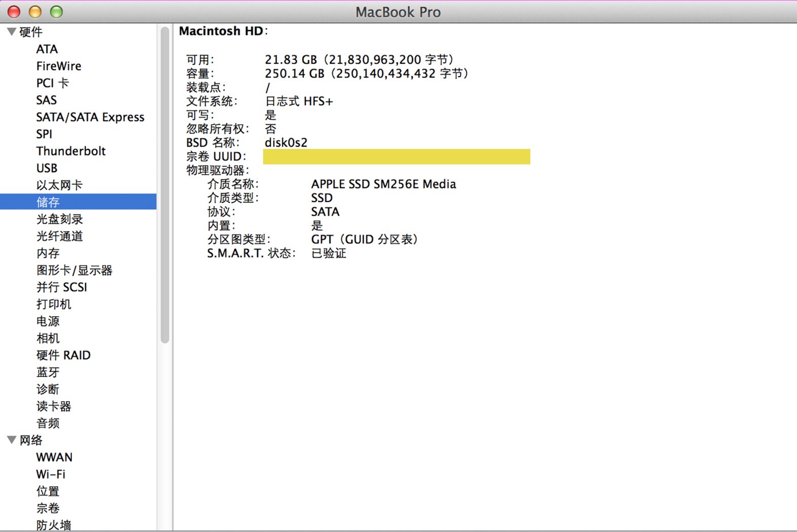797x532 pixels.
Task: Open the 以太网卡 Ethernet cards entry
Action: (59, 185)
